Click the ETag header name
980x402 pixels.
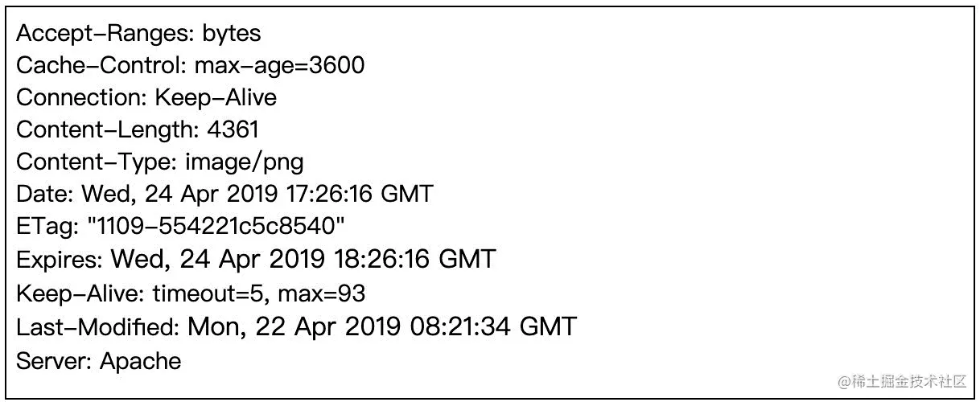tap(47, 227)
